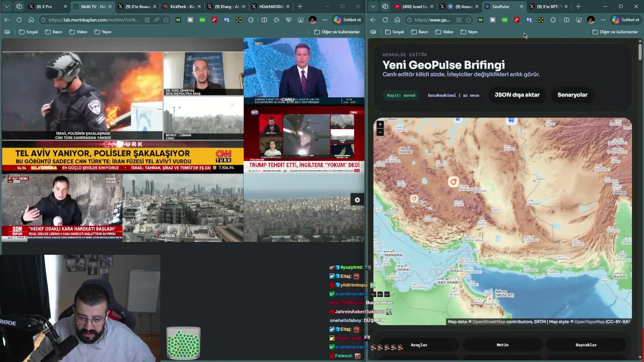The image size is (644, 362).
Task: Expand Sosyal bookmarks folder in left window
Action: click(28, 32)
